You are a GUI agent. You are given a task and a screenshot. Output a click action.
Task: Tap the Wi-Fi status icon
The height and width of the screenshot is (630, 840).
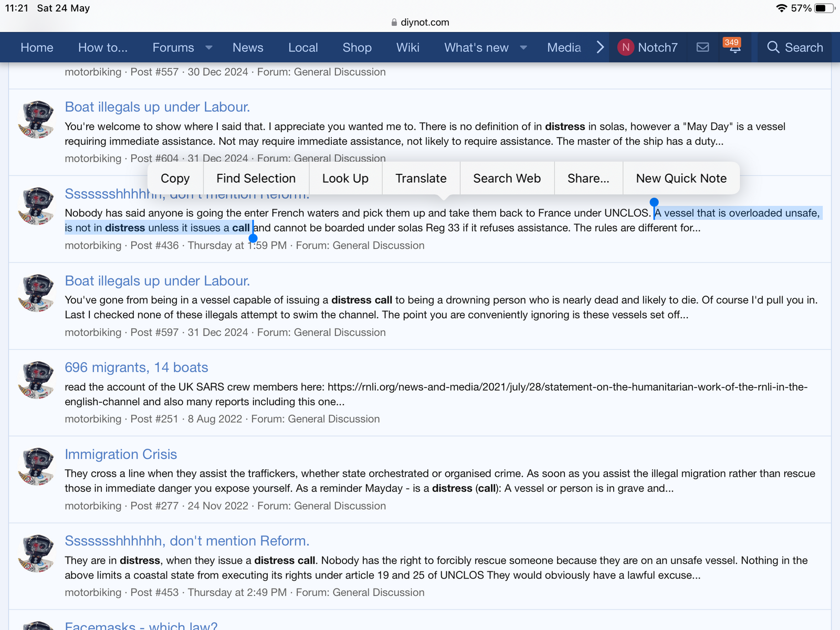tap(781, 8)
